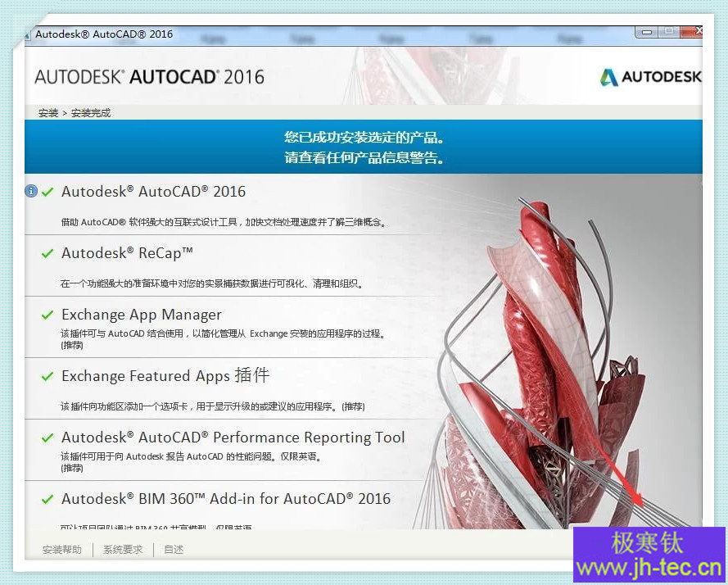Click the Autodesk logo in the header
Viewport: 728px width, 585px height.
point(650,77)
